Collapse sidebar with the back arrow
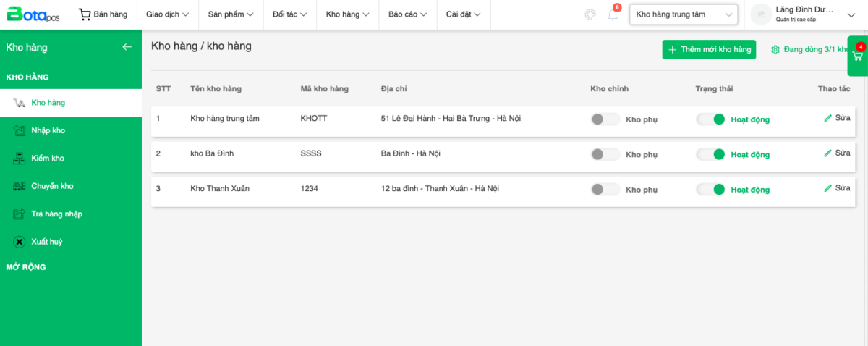Image resolution: width=868 pixels, height=346 pixels. (127, 47)
